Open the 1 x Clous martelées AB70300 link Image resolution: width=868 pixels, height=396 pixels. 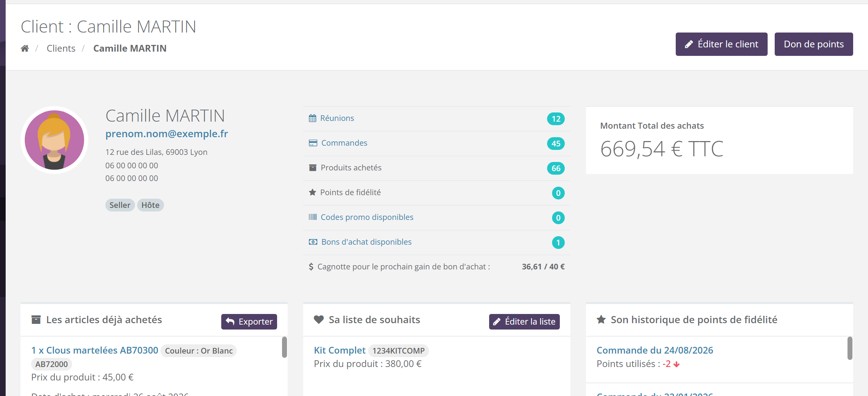point(94,350)
